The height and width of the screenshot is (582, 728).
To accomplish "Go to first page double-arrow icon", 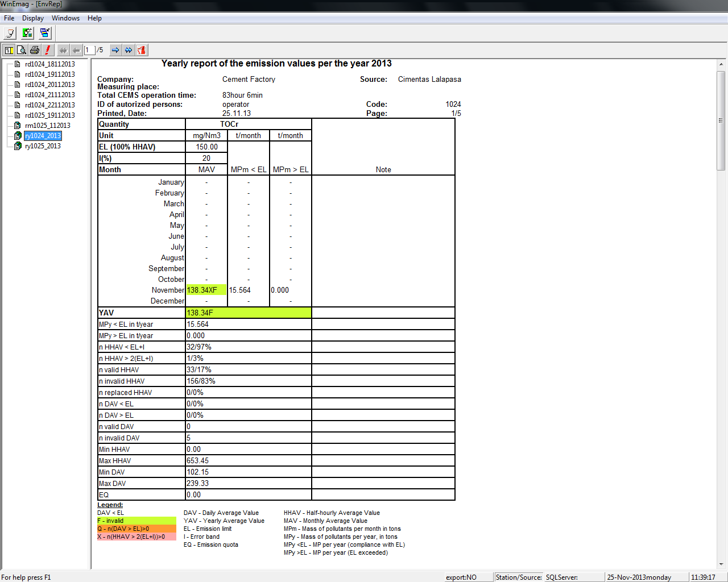I will [63, 50].
